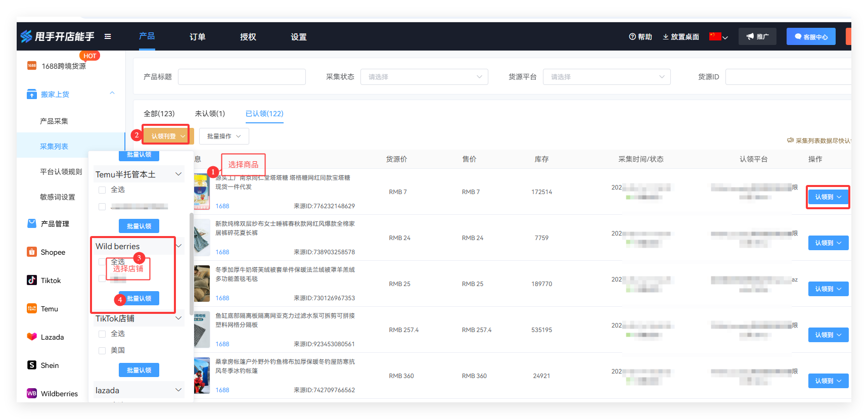
Task: Switch to the 设置 top menu
Action: 299,37
